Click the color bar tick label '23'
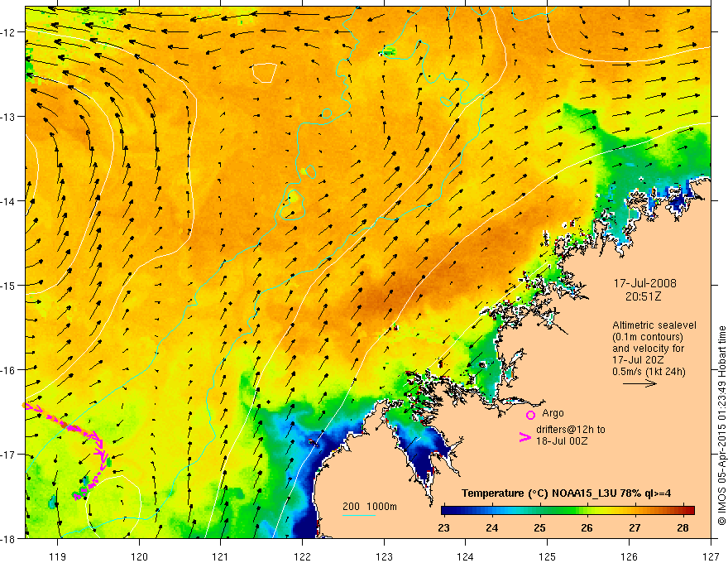 (x=443, y=527)
